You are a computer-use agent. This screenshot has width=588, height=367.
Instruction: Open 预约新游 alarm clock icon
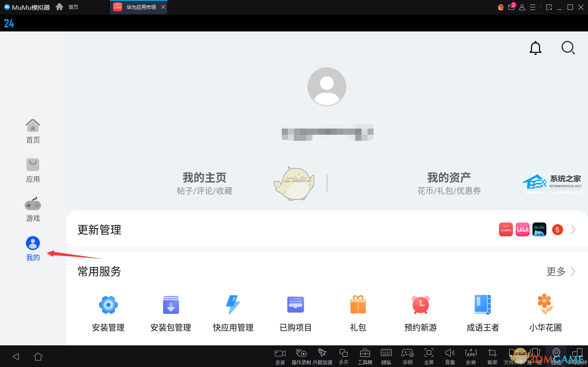coord(421,305)
